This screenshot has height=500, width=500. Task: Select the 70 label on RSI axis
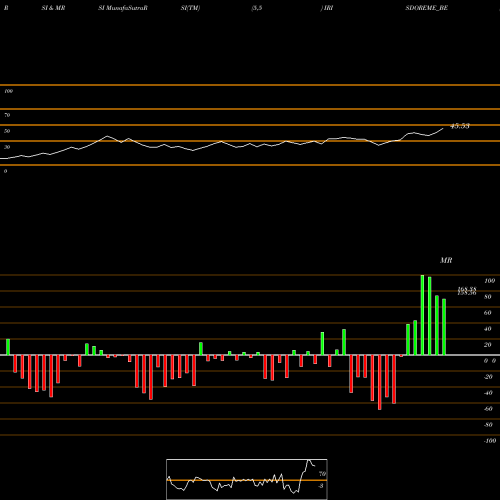coord(7,115)
